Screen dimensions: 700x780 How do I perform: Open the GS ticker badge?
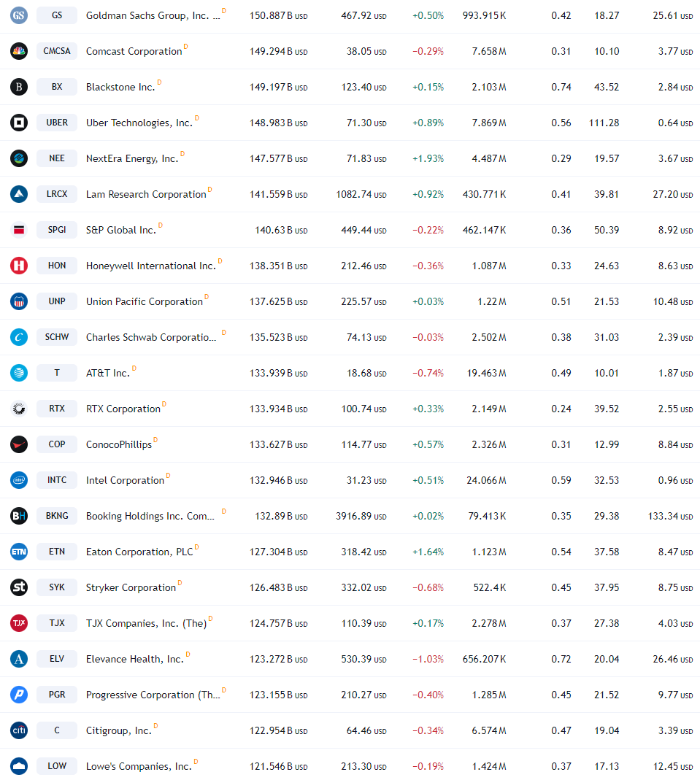57,15
